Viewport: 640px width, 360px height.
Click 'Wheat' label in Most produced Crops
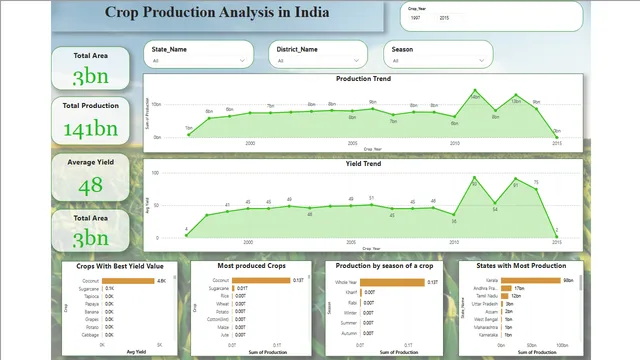(x=222, y=304)
